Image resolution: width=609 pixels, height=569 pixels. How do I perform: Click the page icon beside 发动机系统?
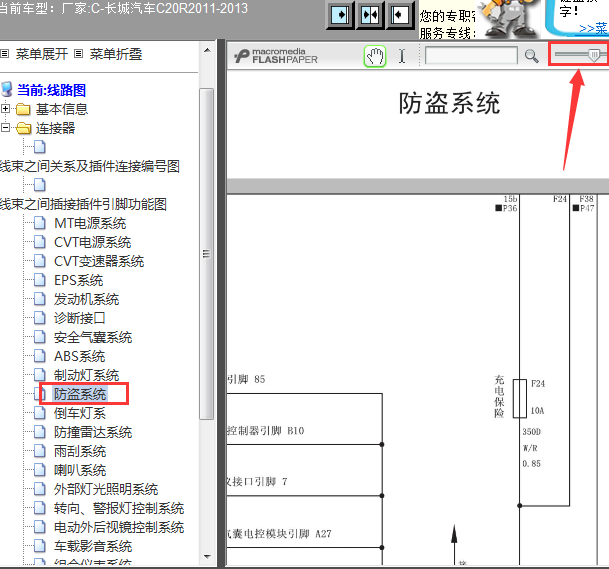click(x=39, y=299)
